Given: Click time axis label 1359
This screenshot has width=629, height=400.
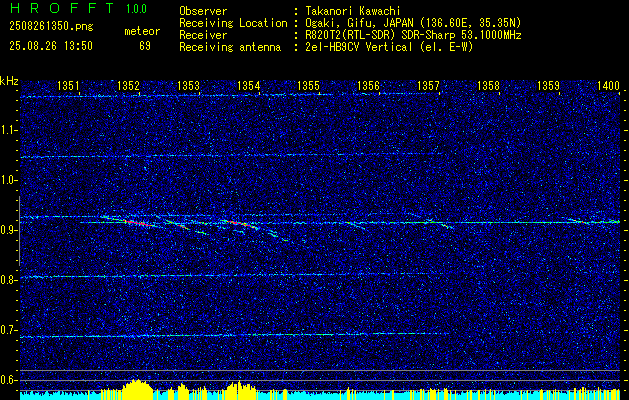Looking at the screenshot, I should pyautogui.click(x=548, y=85).
